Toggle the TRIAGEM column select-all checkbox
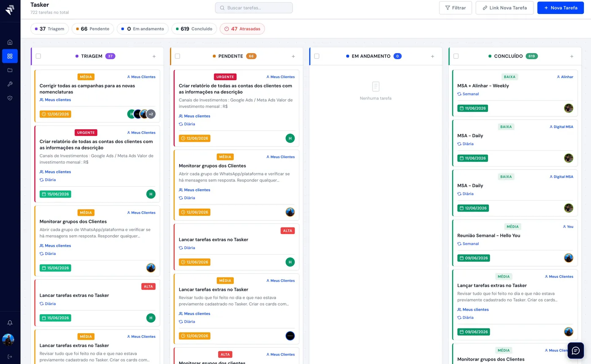The width and height of the screenshot is (591, 364). [x=38, y=56]
